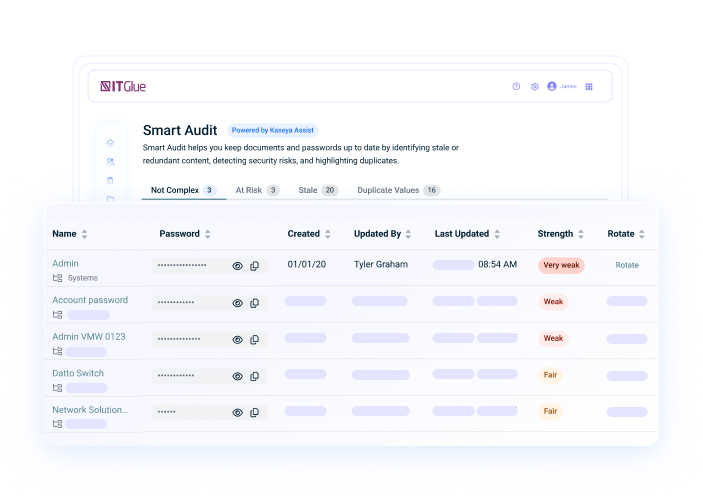
Task: Open the people icon in sidebar
Action: [110, 161]
